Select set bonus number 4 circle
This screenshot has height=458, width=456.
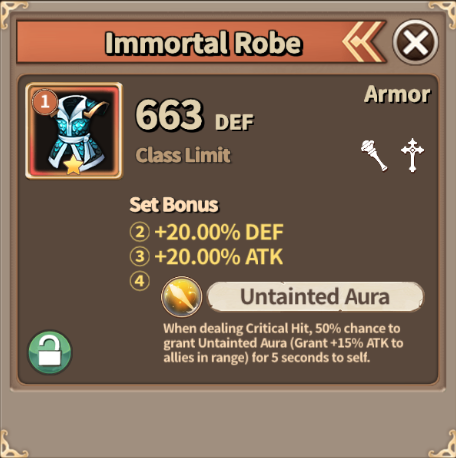[140, 281]
